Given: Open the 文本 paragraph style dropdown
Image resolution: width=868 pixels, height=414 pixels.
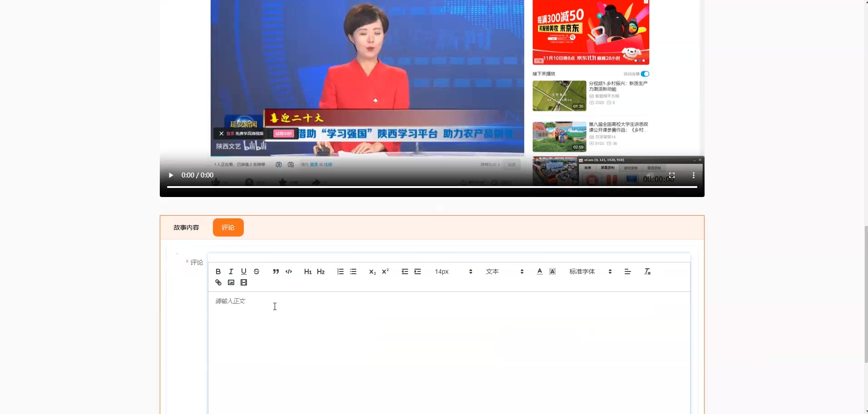Looking at the screenshot, I should [x=505, y=271].
